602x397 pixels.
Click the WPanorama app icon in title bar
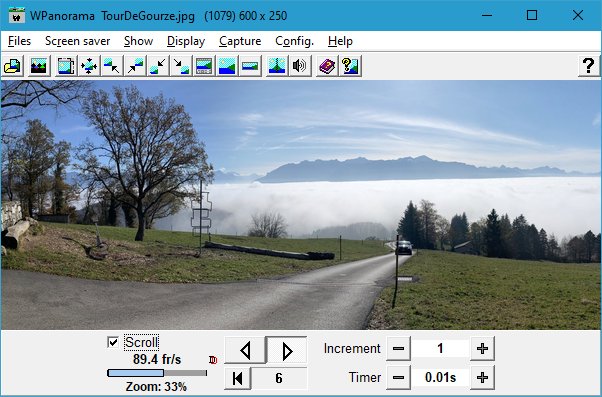[17, 16]
